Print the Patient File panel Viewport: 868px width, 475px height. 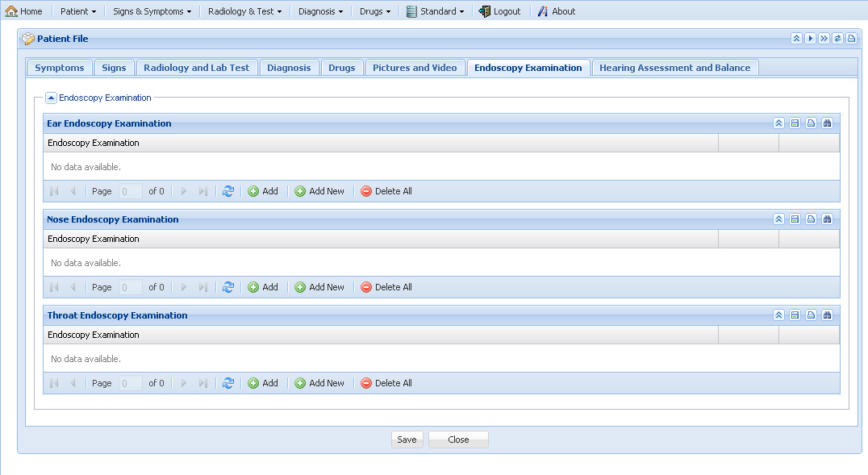(x=851, y=38)
